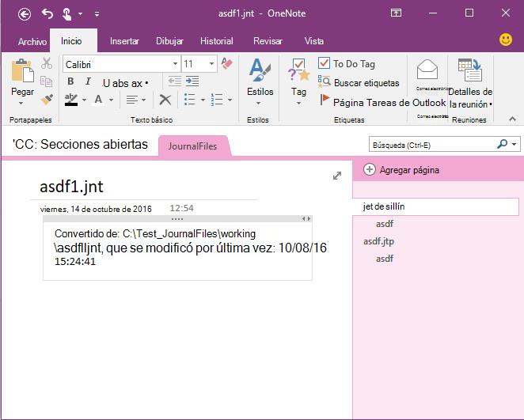This screenshot has width=524, height=420.
Task: Open the Tag gallery button
Action: click(x=298, y=81)
